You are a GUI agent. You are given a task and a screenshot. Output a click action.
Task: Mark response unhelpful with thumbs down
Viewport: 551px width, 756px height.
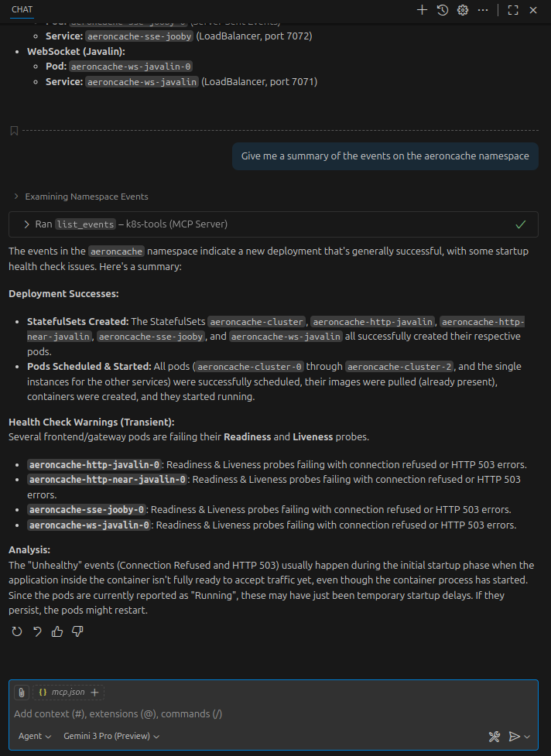coord(77,631)
